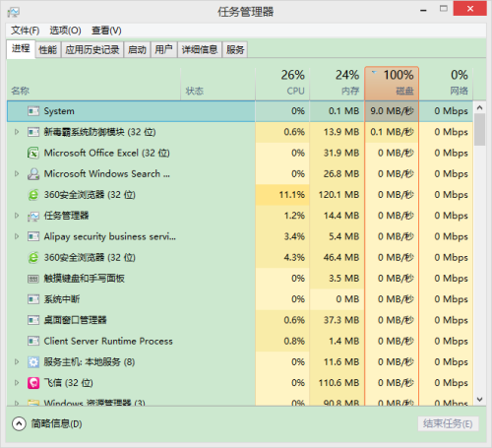
Task: Select the Client Server Runtime Process name
Action: point(108,342)
